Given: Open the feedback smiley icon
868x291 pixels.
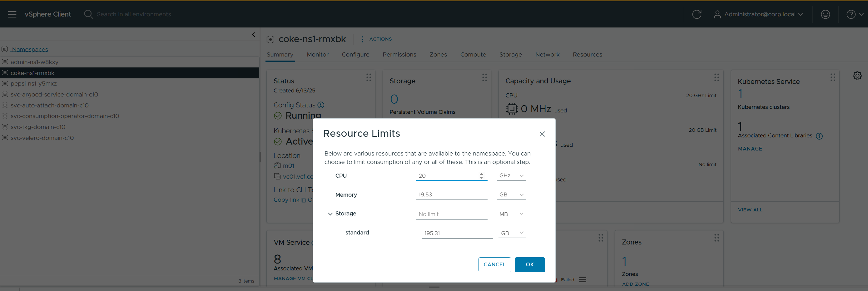Looking at the screenshot, I should click(x=825, y=14).
